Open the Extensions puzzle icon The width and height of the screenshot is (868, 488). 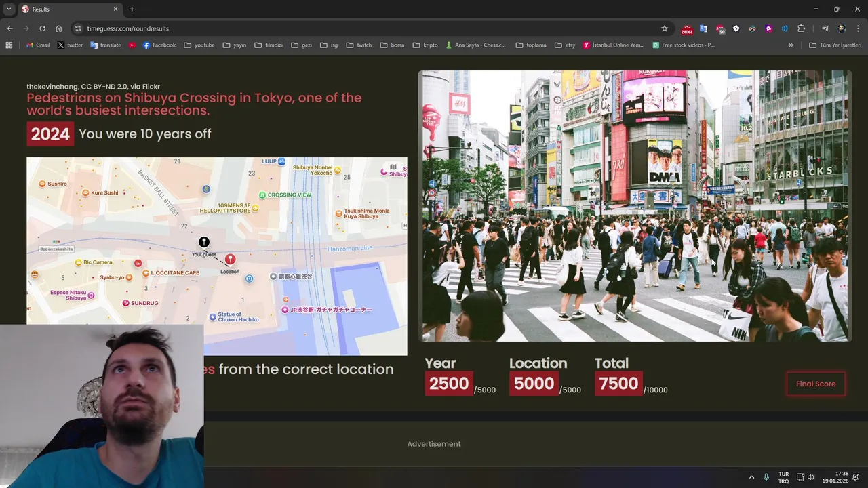point(801,28)
